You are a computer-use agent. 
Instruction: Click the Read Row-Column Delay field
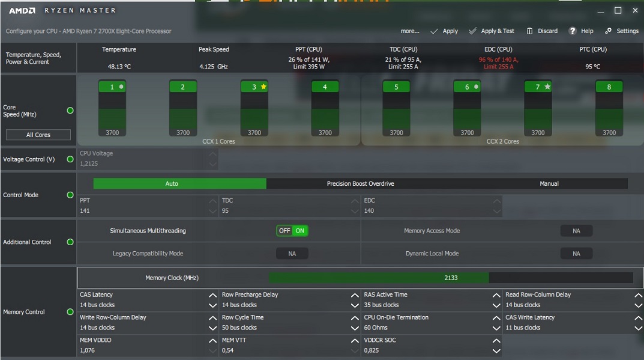(573, 300)
